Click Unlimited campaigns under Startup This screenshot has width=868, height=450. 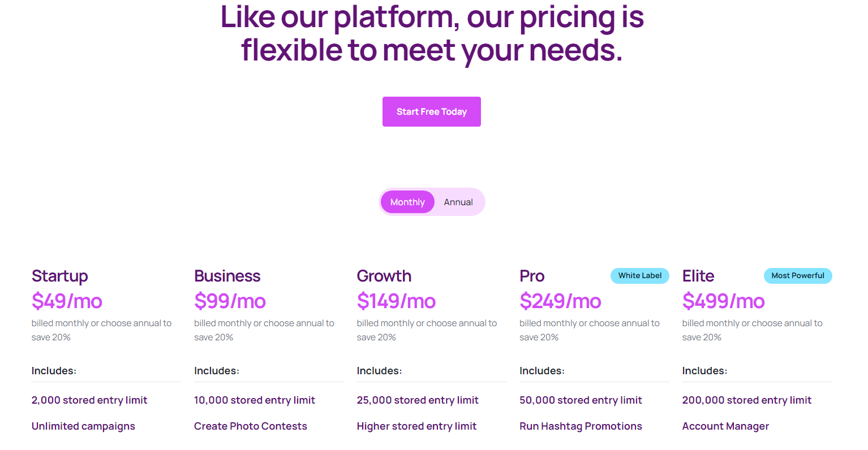[83, 426]
